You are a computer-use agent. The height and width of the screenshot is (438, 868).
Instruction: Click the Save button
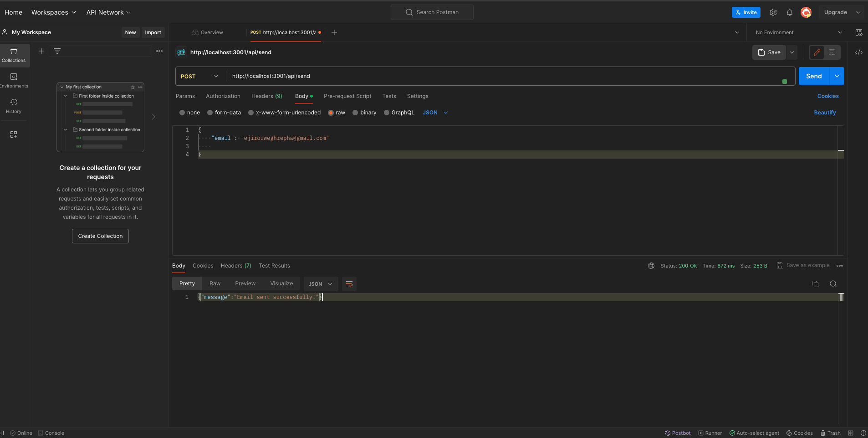point(769,52)
